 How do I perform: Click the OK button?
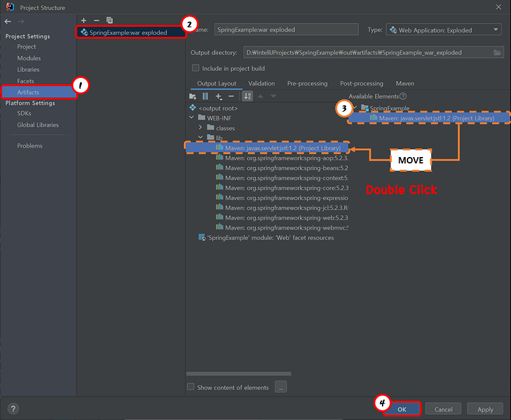pyautogui.click(x=402, y=409)
